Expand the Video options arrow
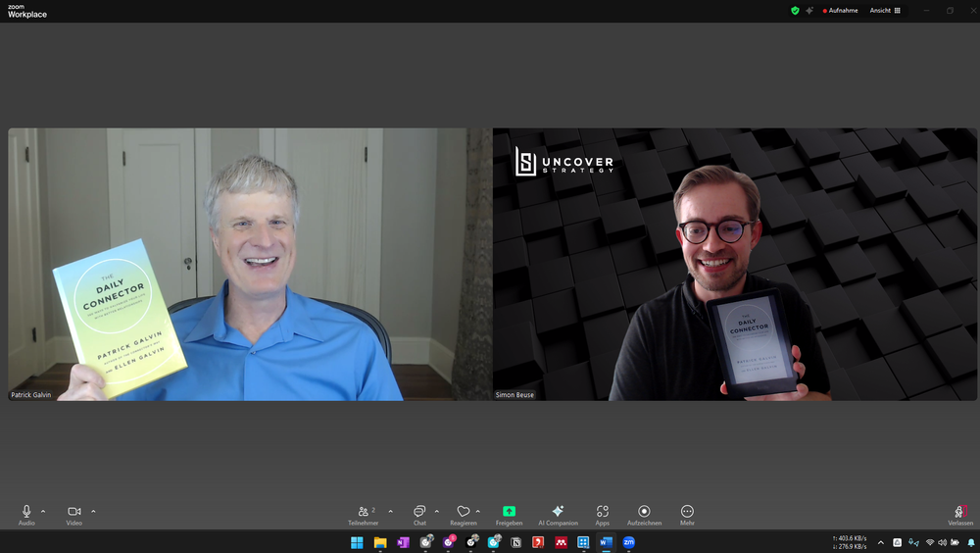This screenshot has height=553, width=980. [93, 511]
